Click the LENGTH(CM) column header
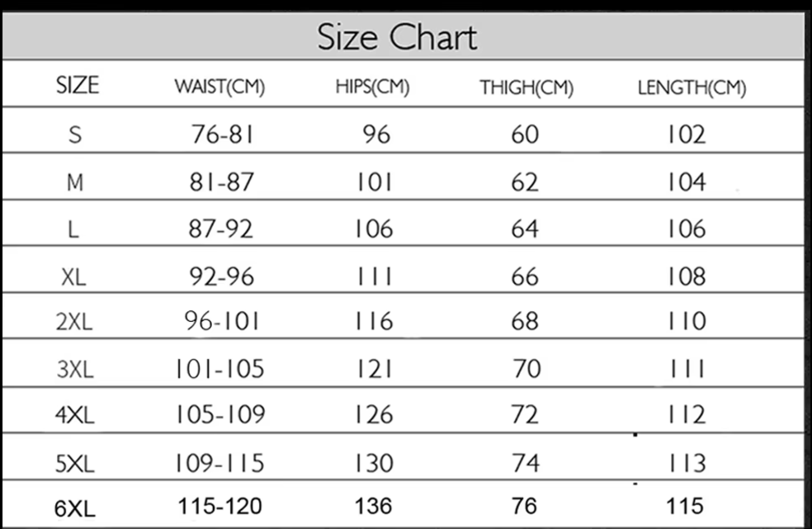812x529 pixels. click(x=692, y=87)
